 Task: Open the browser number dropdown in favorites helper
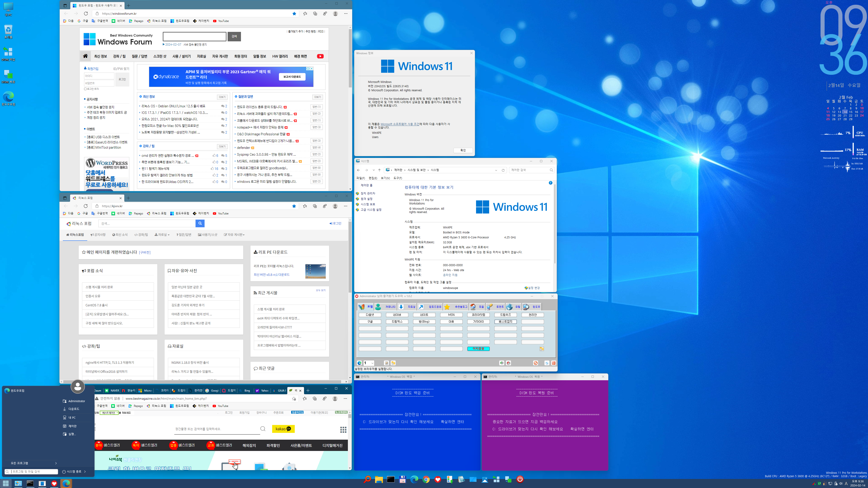369,363
